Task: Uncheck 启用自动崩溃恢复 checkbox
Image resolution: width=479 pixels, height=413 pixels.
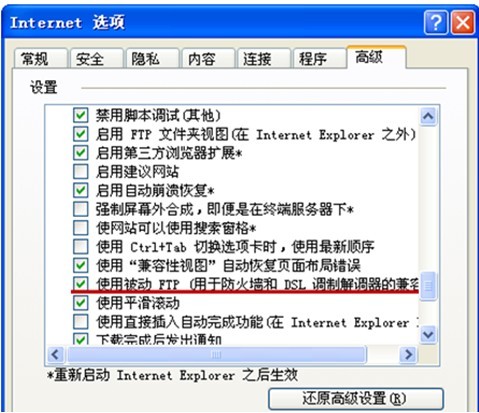Action: 81,190
